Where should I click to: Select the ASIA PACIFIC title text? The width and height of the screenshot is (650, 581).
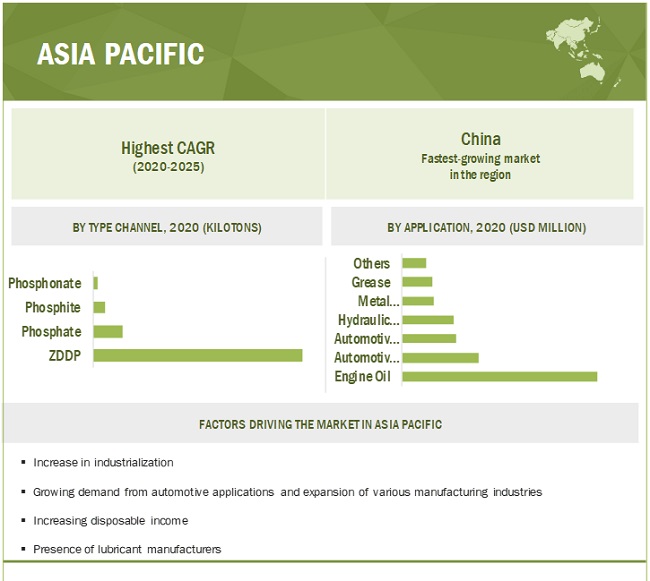pos(120,54)
